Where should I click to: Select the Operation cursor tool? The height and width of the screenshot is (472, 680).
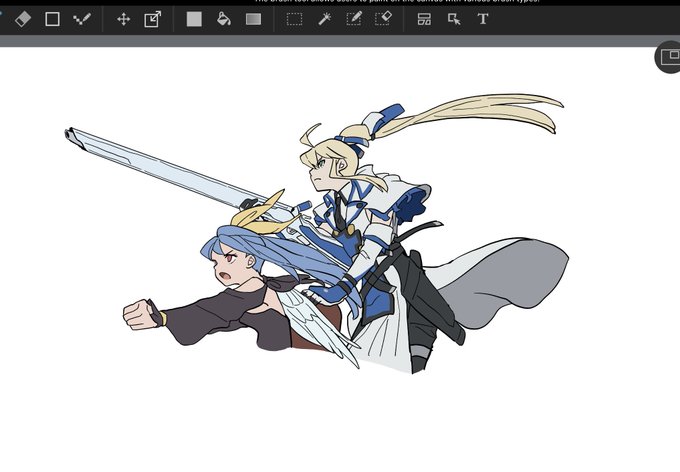click(454, 19)
